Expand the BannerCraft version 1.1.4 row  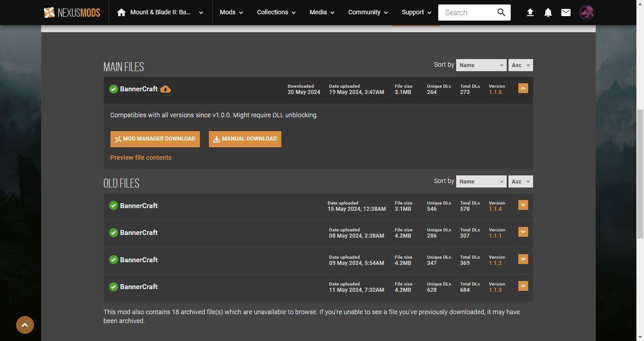coord(523,205)
